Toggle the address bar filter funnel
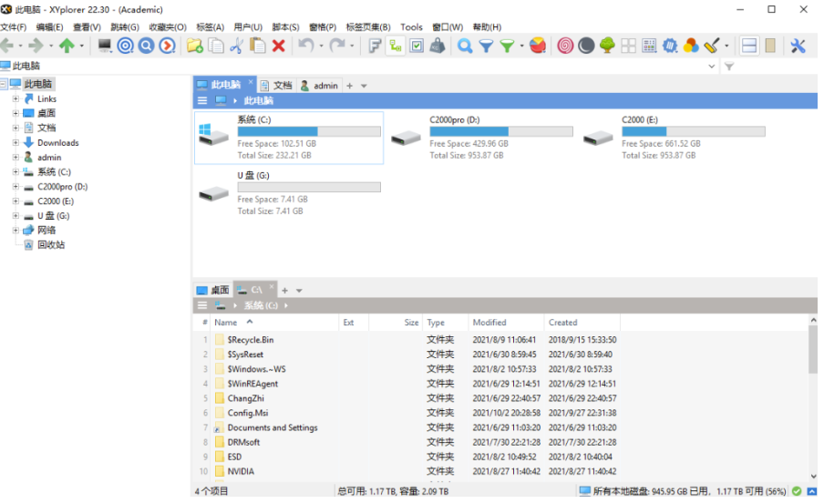Viewport: 824px width, 504px height. (x=729, y=67)
